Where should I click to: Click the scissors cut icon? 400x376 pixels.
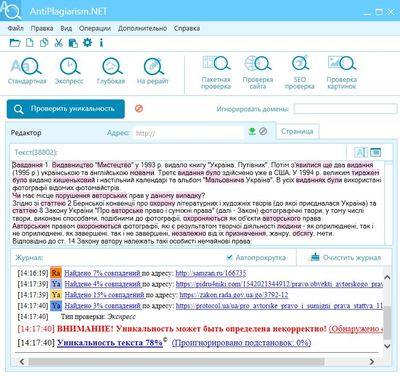tap(59, 43)
